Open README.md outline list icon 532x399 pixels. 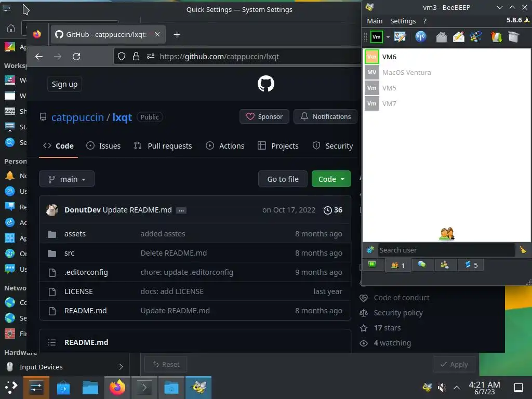(x=52, y=342)
